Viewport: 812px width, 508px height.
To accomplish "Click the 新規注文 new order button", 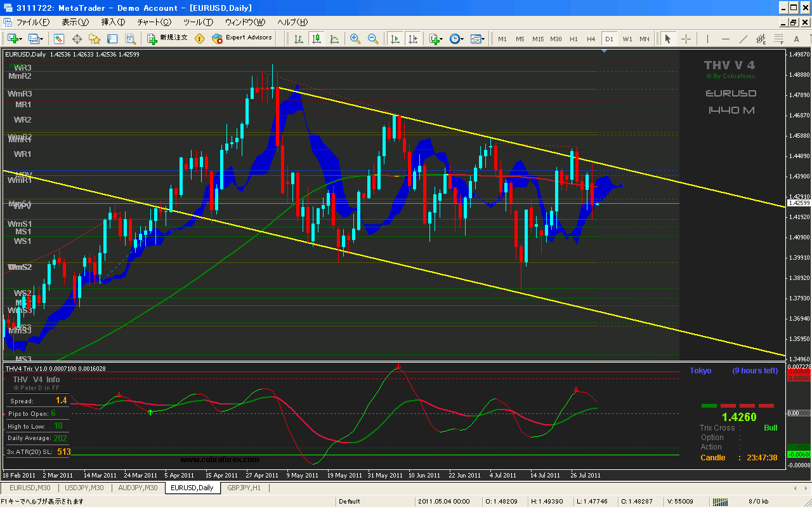I will [167, 38].
